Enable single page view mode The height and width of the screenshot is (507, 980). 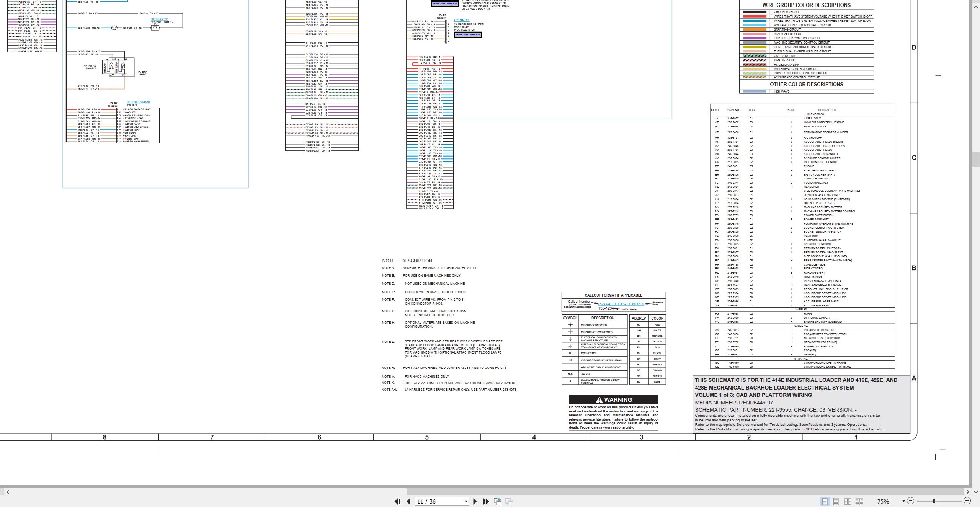(x=825, y=501)
